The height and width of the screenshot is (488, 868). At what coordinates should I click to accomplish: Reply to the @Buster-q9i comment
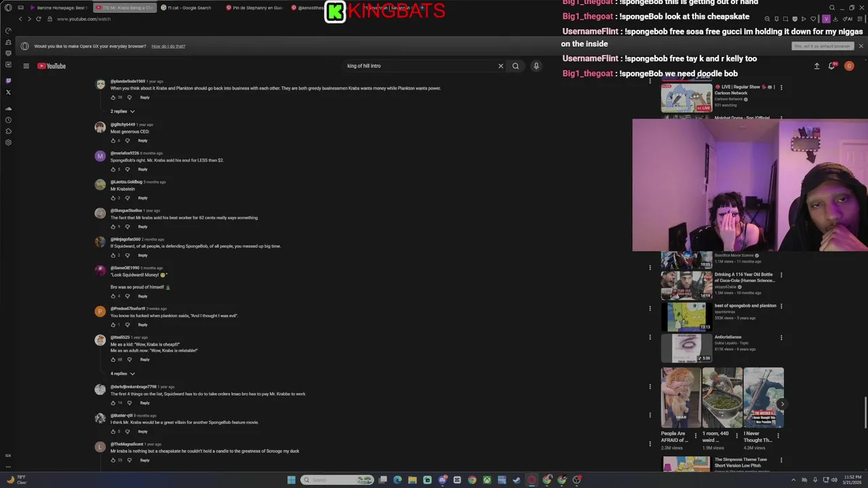point(142,432)
